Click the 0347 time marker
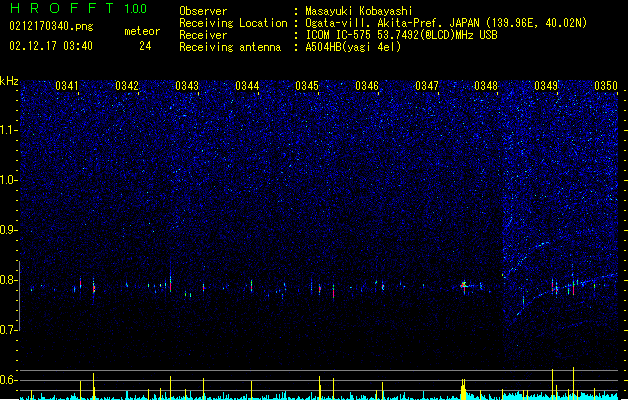 (x=427, y=86)
